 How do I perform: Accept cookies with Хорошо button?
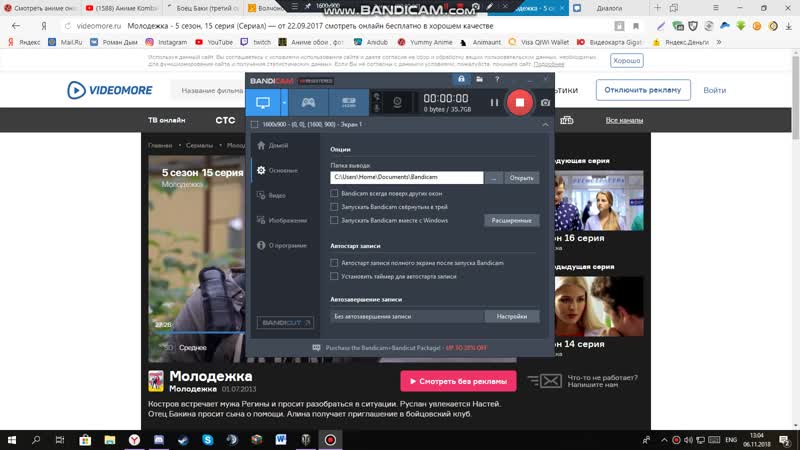point(627,61)
